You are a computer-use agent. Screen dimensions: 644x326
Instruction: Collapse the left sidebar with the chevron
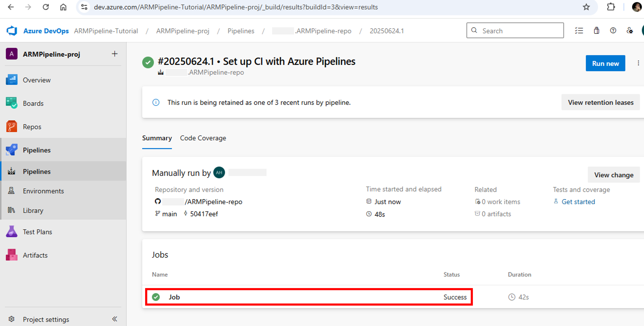[115, 319]
